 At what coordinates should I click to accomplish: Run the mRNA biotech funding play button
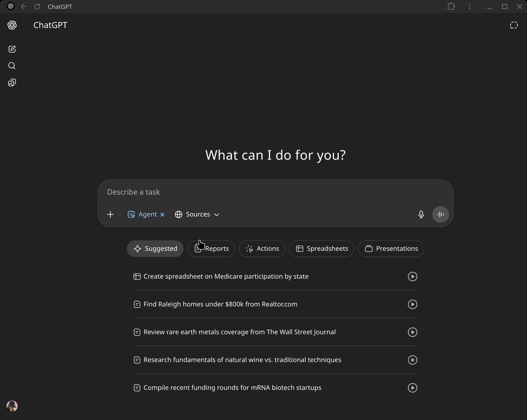(412, 388)
